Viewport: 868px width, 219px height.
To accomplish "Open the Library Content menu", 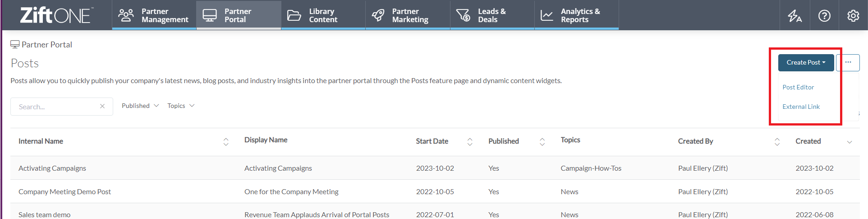I will (323, 15).
